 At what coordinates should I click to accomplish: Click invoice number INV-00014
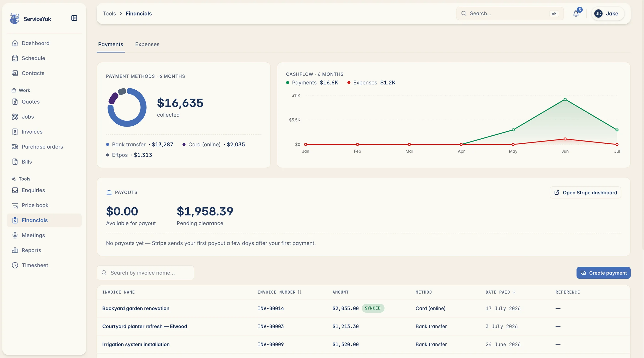(x=271, y=308)
